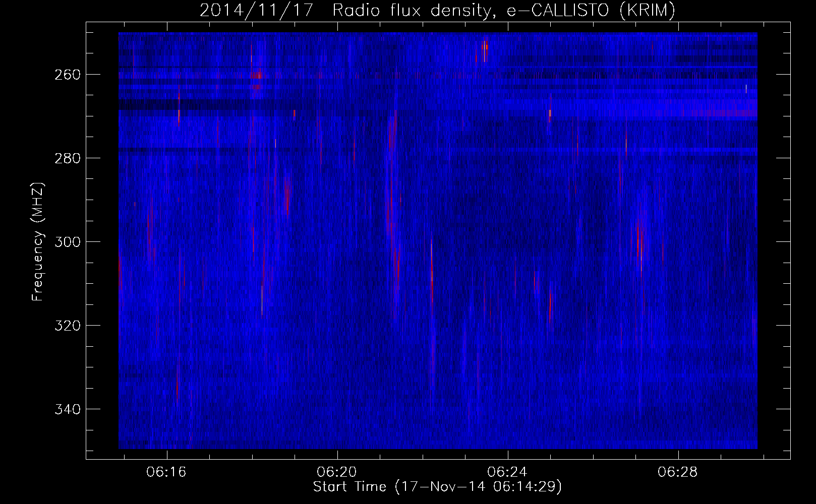Image resolution: width=816 pixels, height=504 pixels.
Task: Click the 06:16 time tick label
Action: 166,472
